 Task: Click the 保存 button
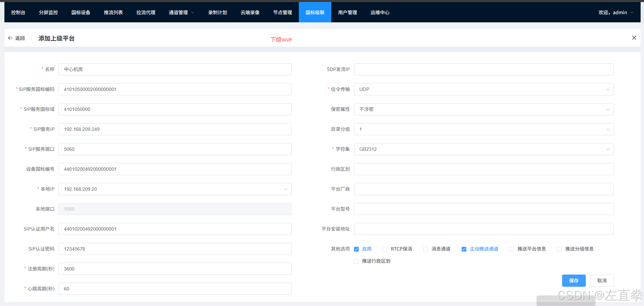click(x=574, y=280)
